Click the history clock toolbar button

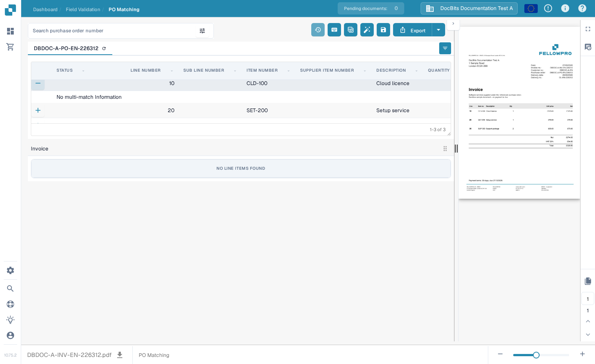318,30
